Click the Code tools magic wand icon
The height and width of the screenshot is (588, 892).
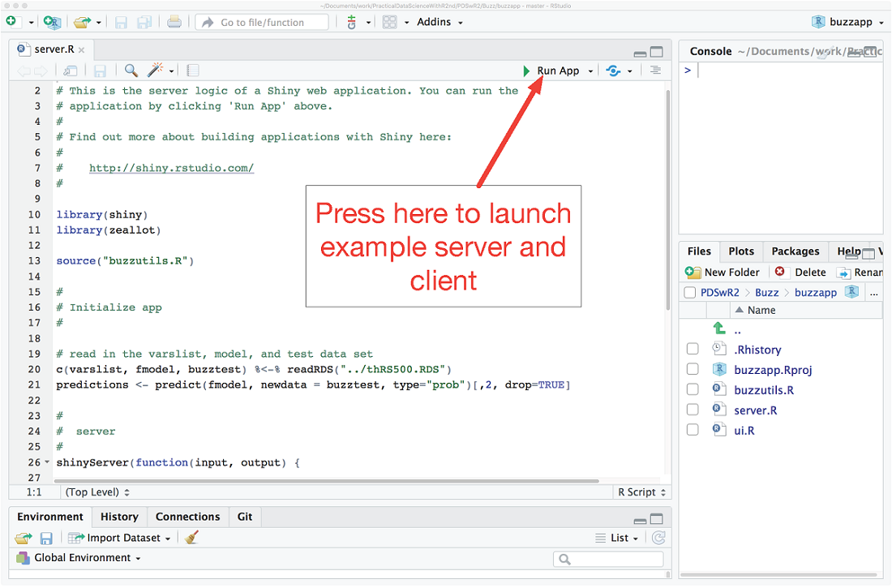click(x=156, y=70)
